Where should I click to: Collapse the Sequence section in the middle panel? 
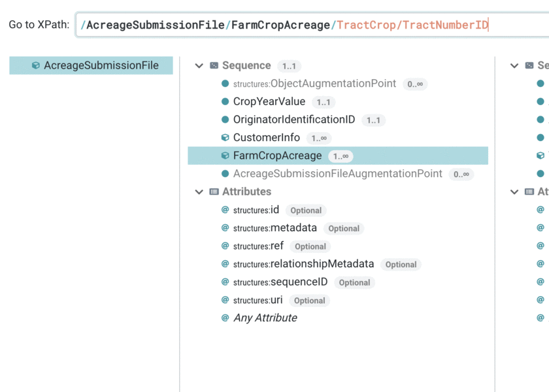[199, 65]
